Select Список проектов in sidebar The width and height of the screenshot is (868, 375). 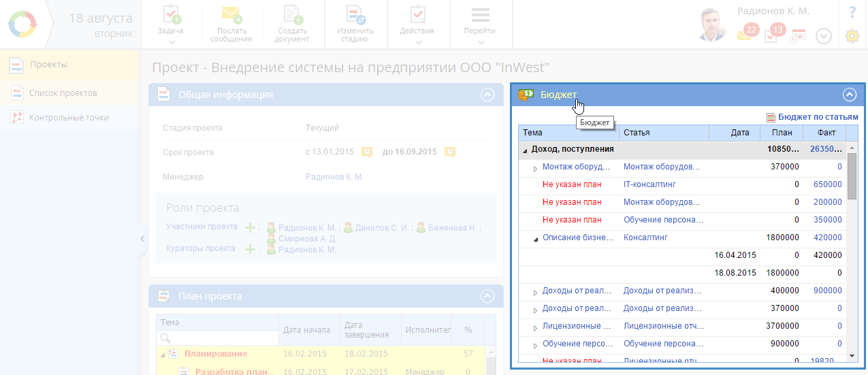(63, 93)
